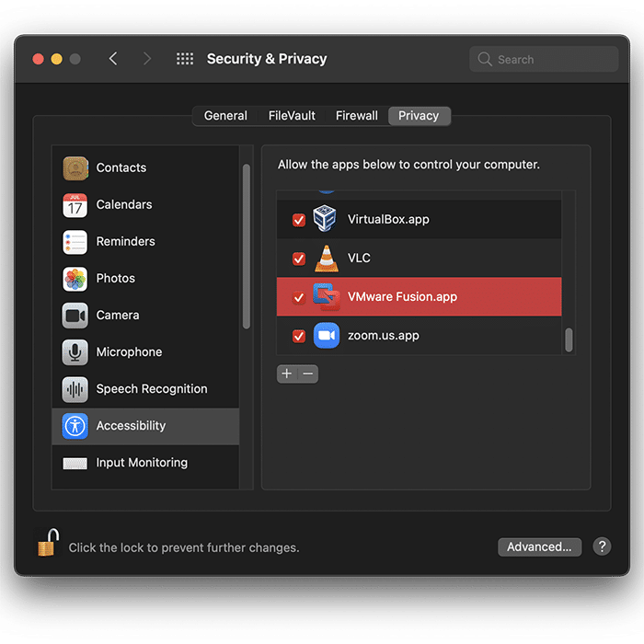Select the Photos label in sidebar
Viewport: 644px width, 644px height.
[115, 279]
